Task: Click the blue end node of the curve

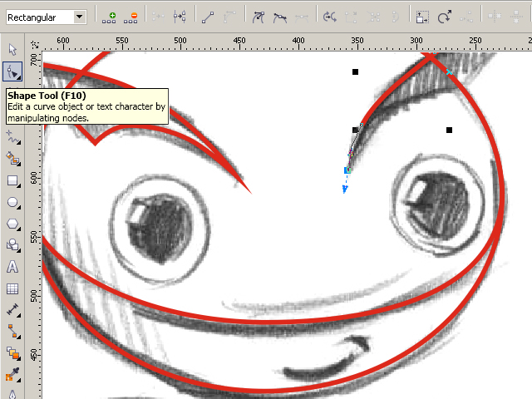Action: (347, 170)
